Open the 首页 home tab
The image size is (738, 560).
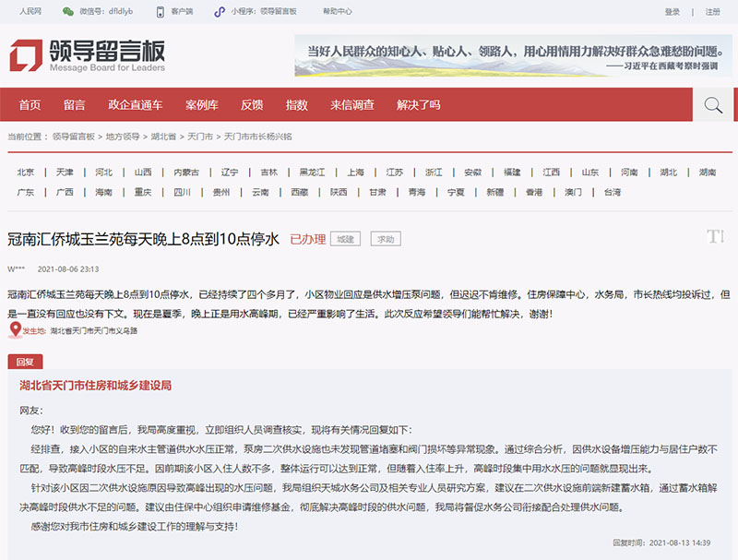30,105
